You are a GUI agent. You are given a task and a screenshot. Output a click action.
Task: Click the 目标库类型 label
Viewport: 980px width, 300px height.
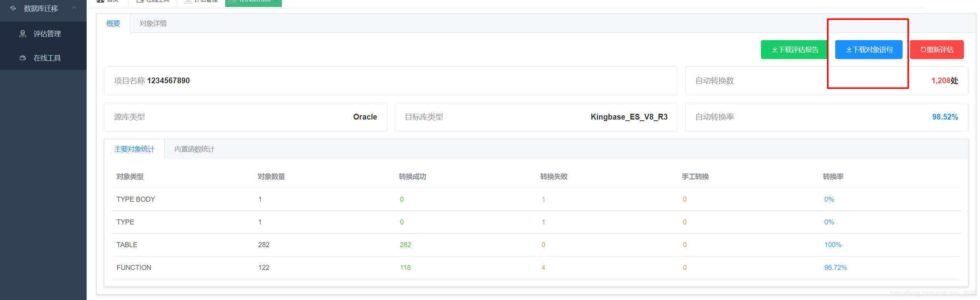click(424, 117)
